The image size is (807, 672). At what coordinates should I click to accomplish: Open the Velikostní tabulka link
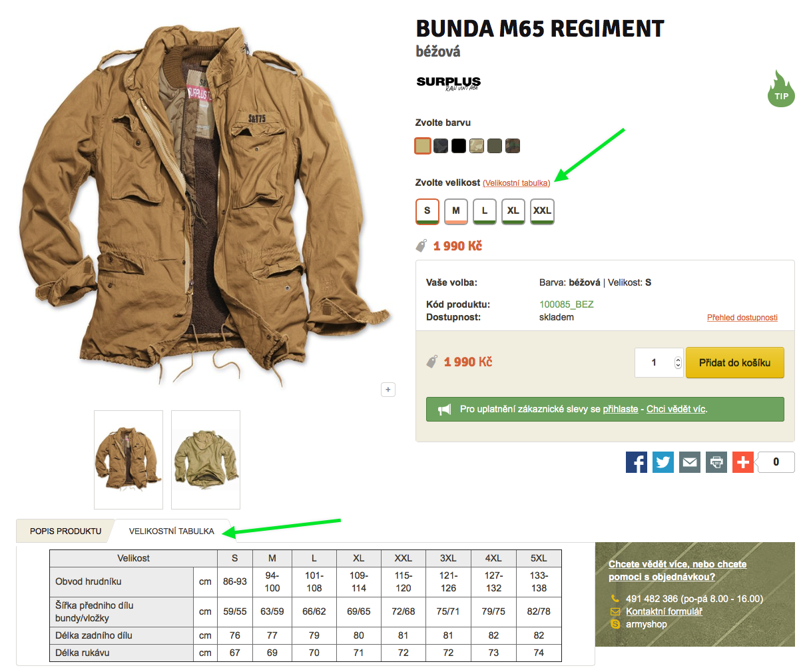coord(517,183)
